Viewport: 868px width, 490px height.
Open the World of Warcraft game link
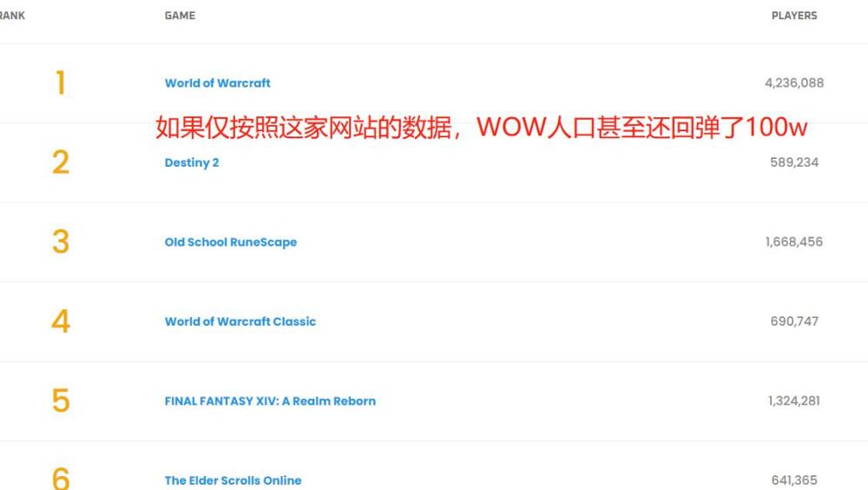(218, 83)
